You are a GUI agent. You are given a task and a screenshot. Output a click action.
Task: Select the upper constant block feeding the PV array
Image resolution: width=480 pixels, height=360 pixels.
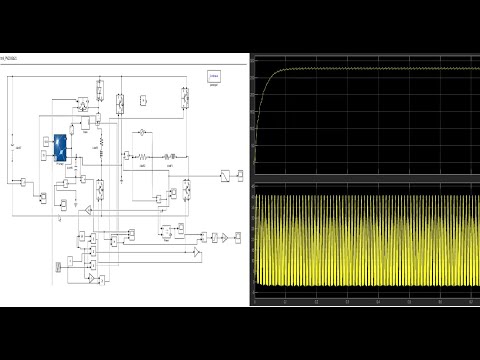(x=46, y=142)
